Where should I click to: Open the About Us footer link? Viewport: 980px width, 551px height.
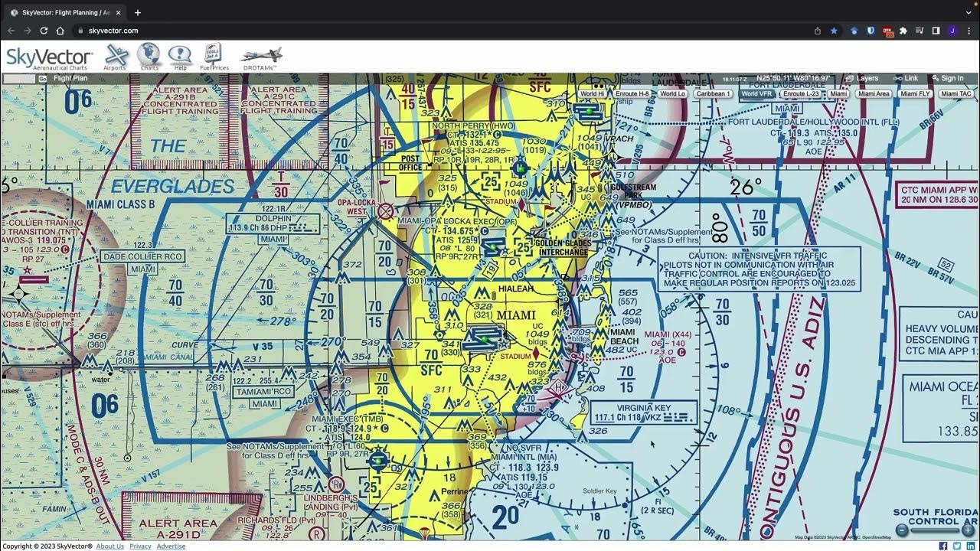pyautogui.click(x=110, y=546)
